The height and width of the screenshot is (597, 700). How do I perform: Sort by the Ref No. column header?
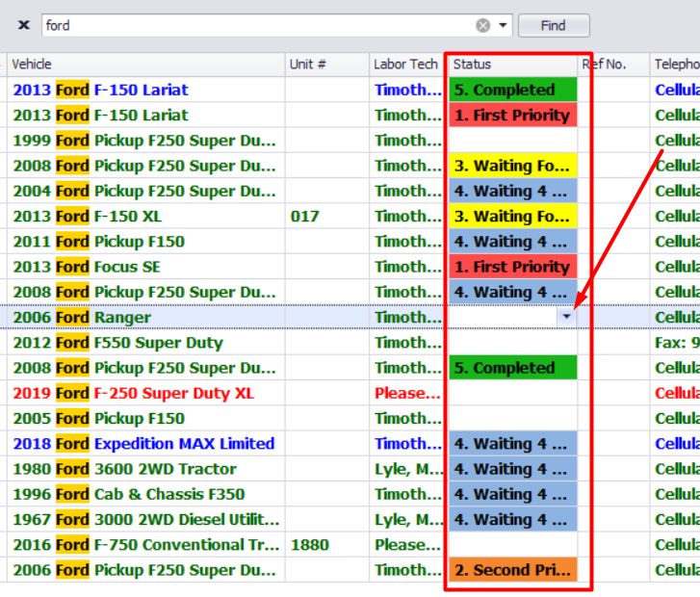coord(613,65)
